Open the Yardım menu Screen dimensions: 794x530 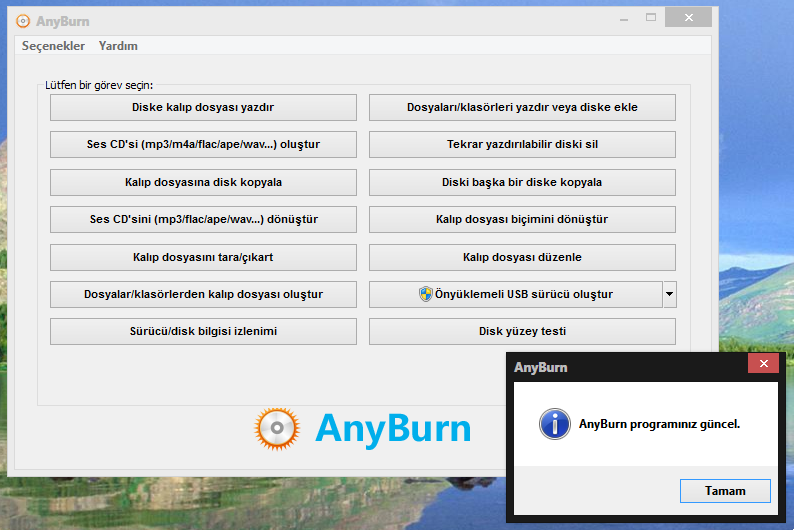tap(118, 46)
